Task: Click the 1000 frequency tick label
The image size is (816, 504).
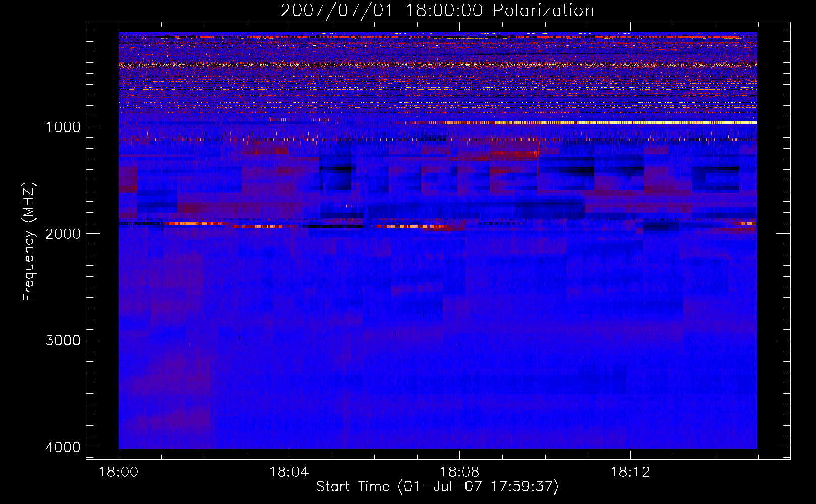Action: [x=63, y=127]
